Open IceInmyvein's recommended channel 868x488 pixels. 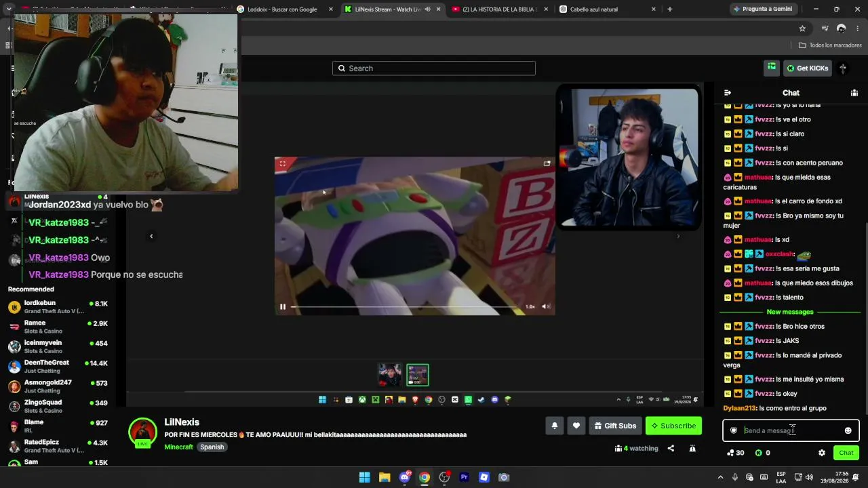coord(58,346)
